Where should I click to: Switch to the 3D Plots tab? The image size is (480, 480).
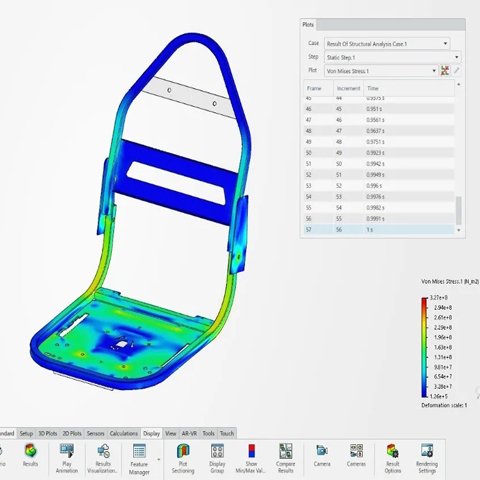(x=48, y=433)
